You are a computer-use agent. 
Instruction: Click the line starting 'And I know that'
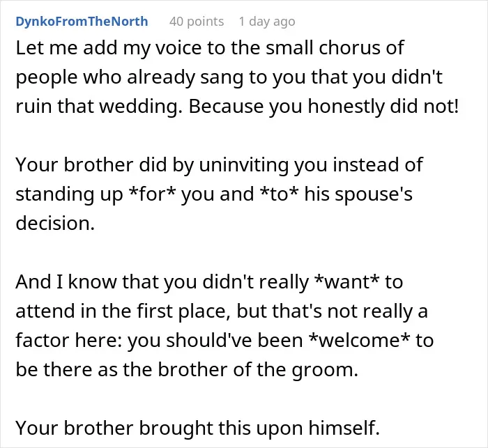tap(209, 282)
